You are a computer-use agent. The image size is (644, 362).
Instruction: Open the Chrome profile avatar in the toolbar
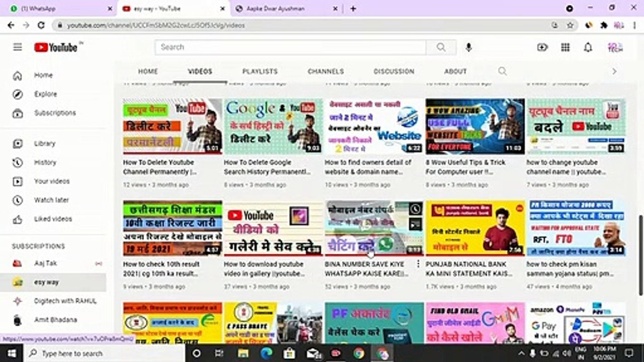[619, 25]
